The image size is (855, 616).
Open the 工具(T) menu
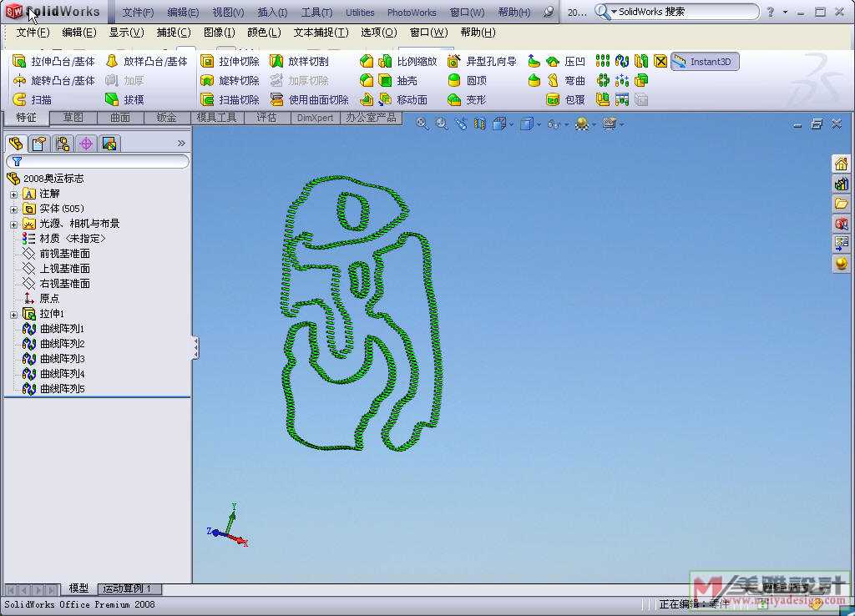point(316,12)
